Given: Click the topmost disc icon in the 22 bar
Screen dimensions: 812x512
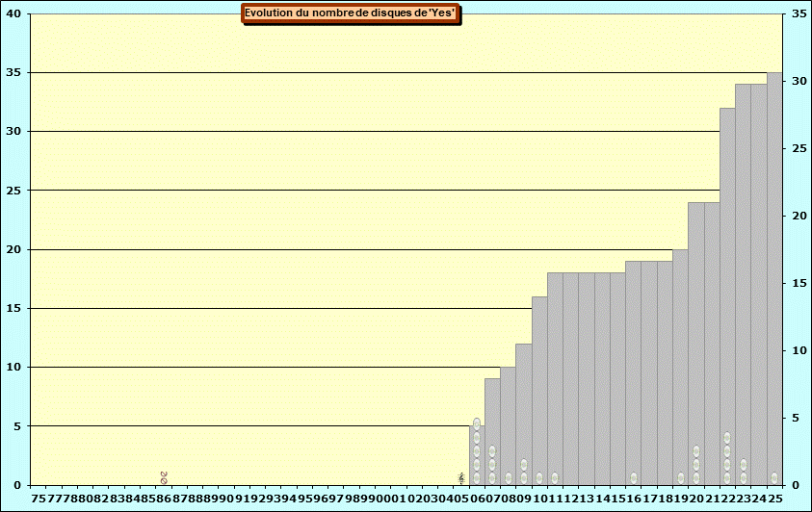Looking at the screenshot, I should pyautogui.click(x=727, y=438).
